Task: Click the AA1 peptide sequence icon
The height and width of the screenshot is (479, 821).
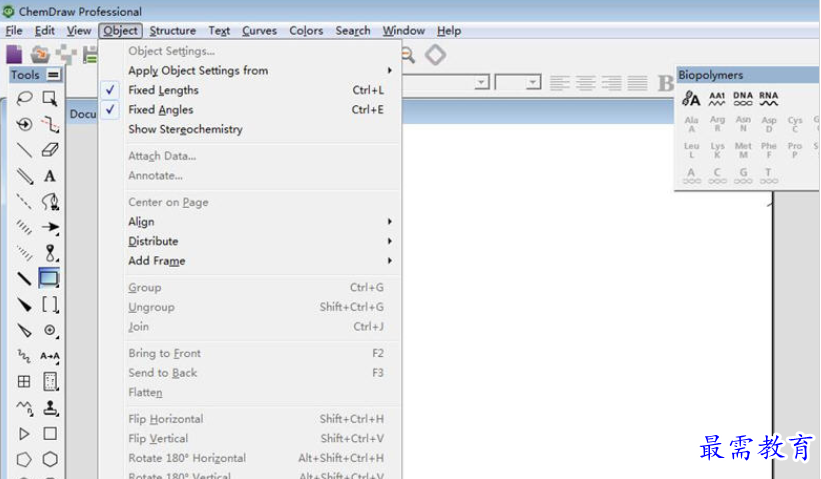Action: pyautogui.click(x=717, y=98)
